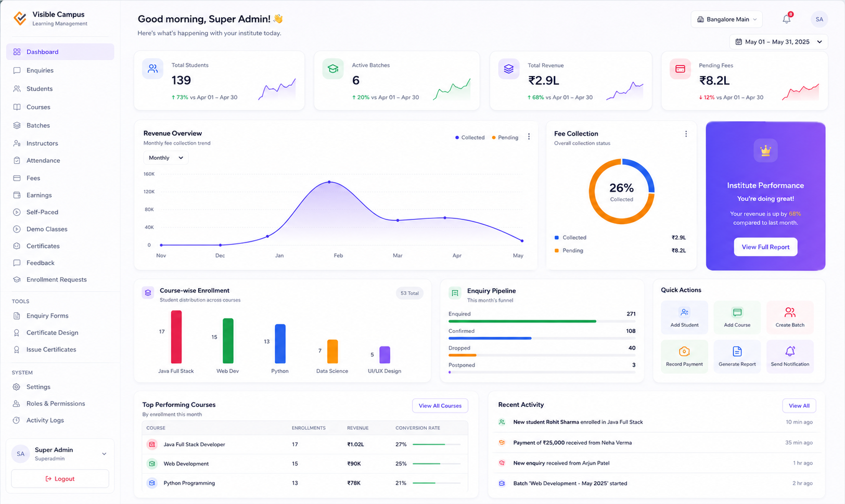Expand the Super Admin profile chevron
The image size is (845, 504).
click(x=104, y=454)
